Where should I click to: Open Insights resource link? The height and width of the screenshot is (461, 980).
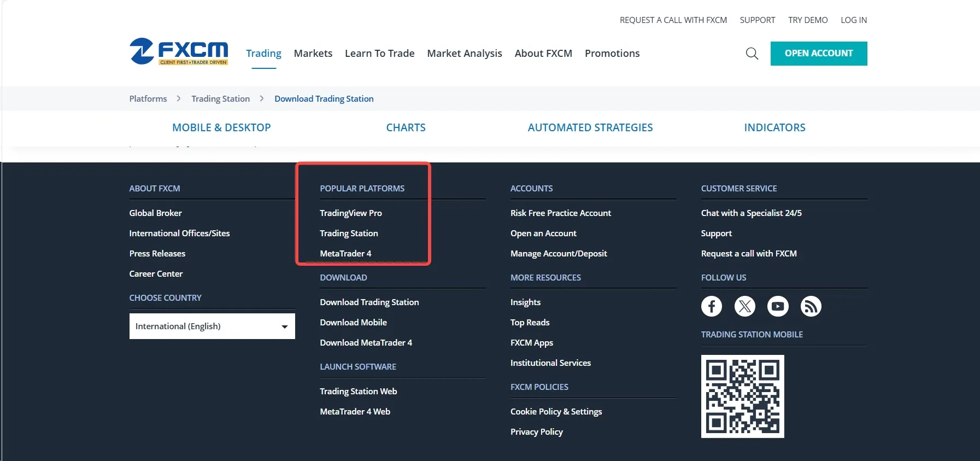[526, 302]
